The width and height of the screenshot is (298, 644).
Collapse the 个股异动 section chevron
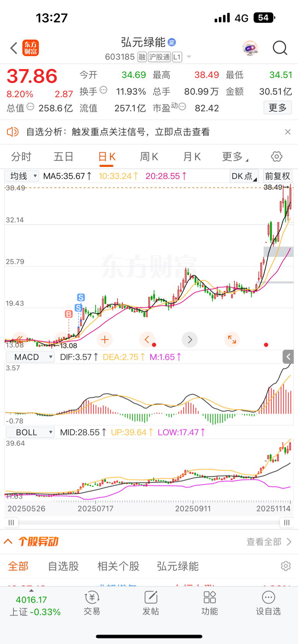pos(8,541)
